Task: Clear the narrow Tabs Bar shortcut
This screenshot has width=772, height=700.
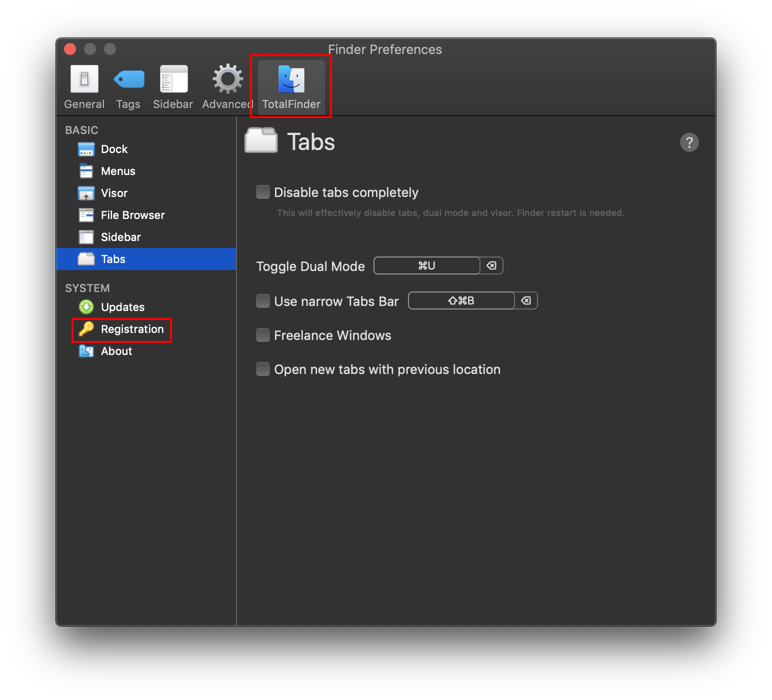Action: click(525, 300)
